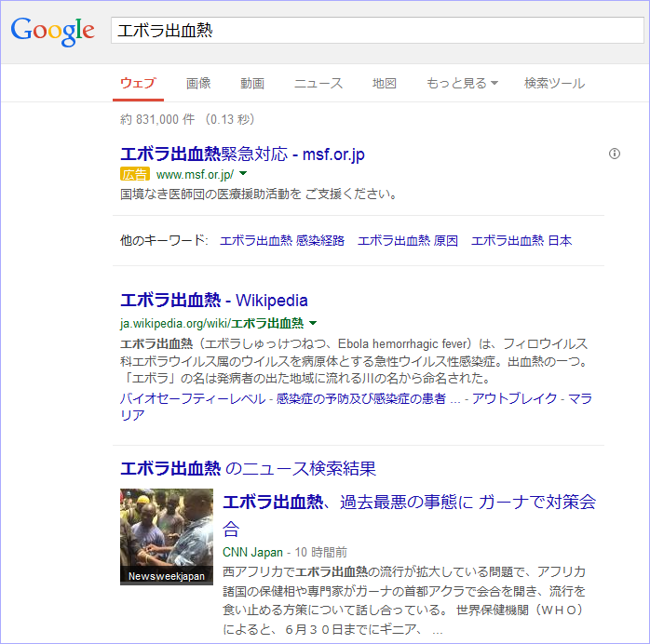Click the yellow 広告 ad badge
The width and height of the screenshot is (650, 644).
(135, 174)
